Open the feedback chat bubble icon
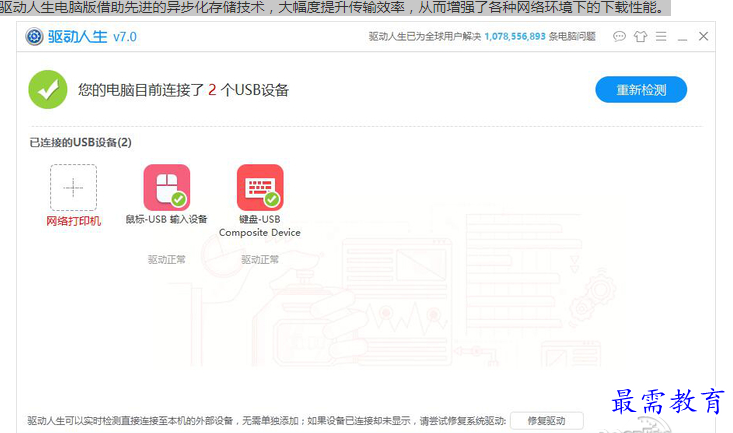The height and width of the screenshot is (433, 733). [x=619, y=36]
